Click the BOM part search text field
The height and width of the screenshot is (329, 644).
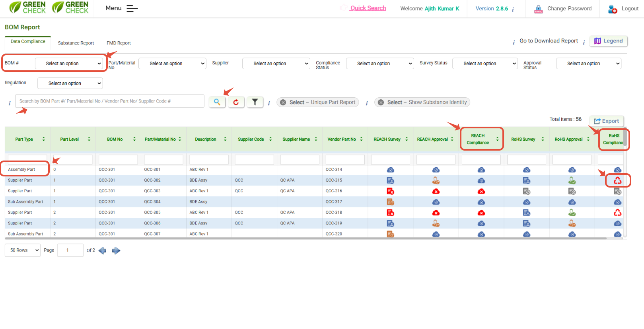click(x=110, y=101)
